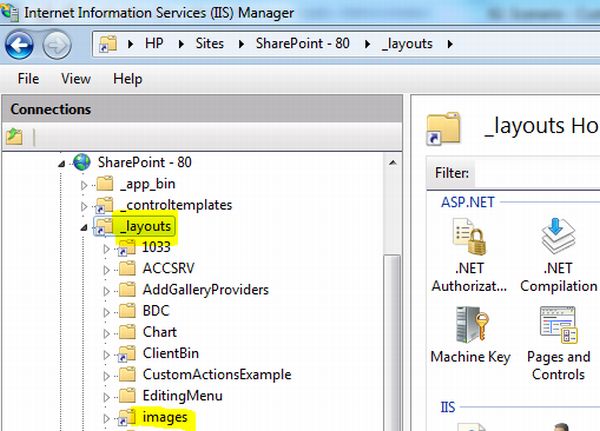Image resolution: width=600 pixels, height=431 pixels.
Task: Click the IIS Manager title bar app icon
Action: tap(10, 13)
